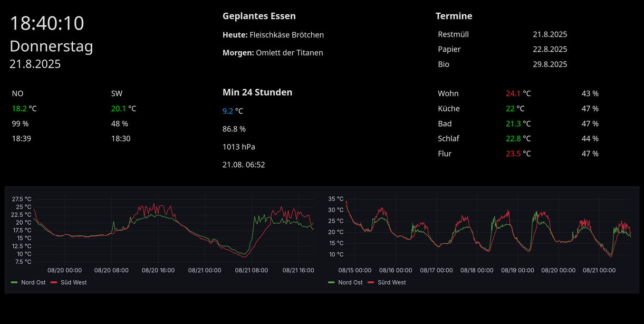Click the SW temperature value 20.1 °C
644x324 pixels.
(x=123, y=109)
